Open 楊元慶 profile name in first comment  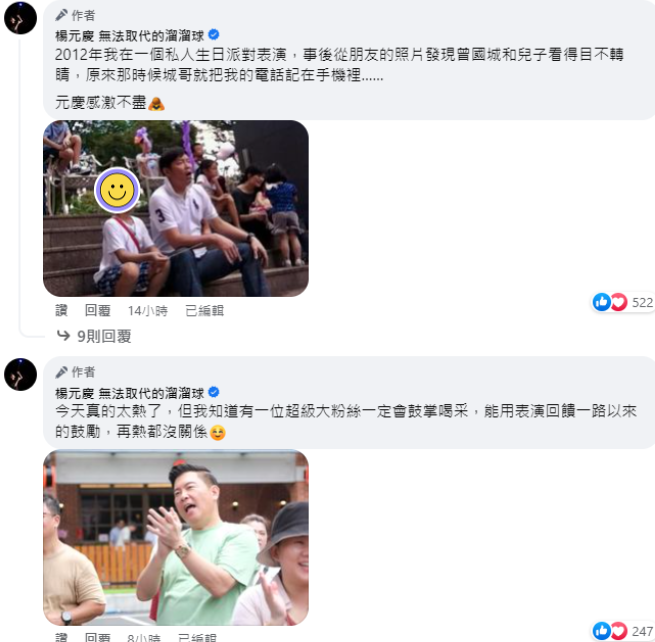(129, 36)
